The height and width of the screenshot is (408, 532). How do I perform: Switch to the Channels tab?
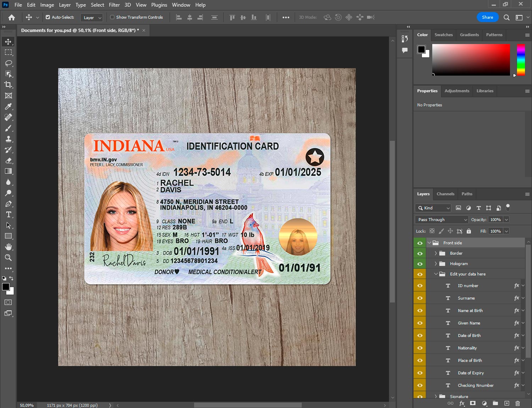pos(445,194)
